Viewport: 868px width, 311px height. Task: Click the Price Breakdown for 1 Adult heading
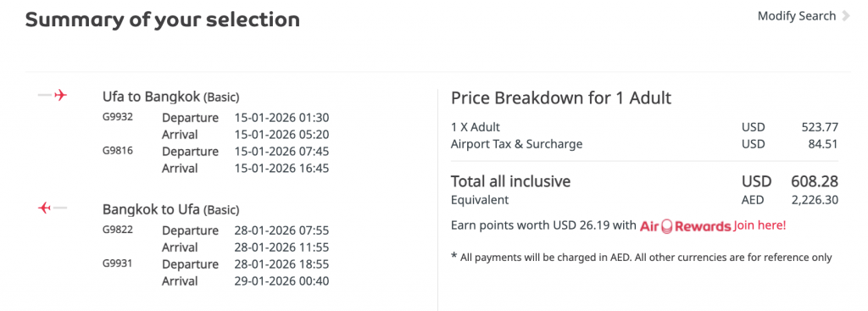click(x=561, y=98)
